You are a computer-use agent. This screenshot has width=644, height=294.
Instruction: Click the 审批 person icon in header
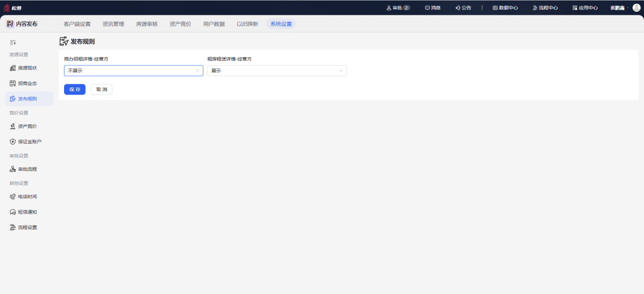[x=389, y=8]
